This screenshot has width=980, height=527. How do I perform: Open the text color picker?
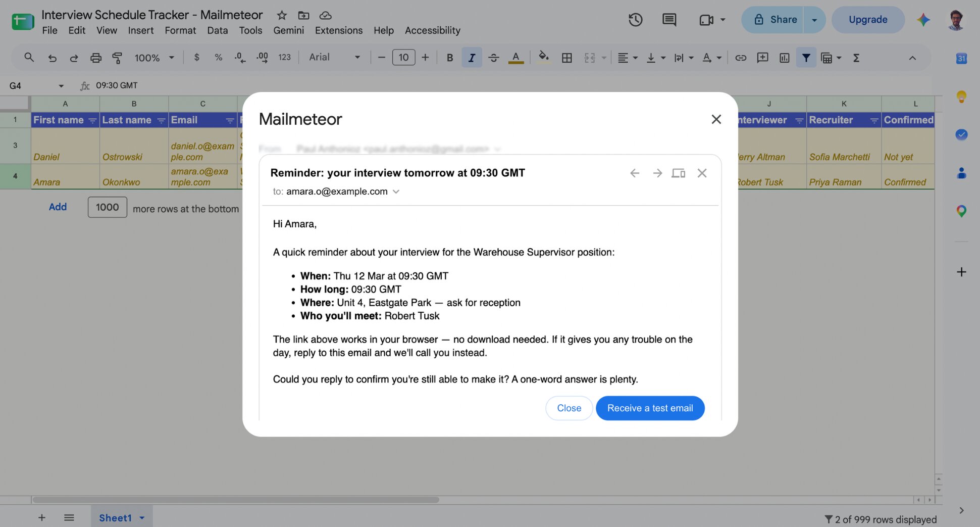point(515,58)
